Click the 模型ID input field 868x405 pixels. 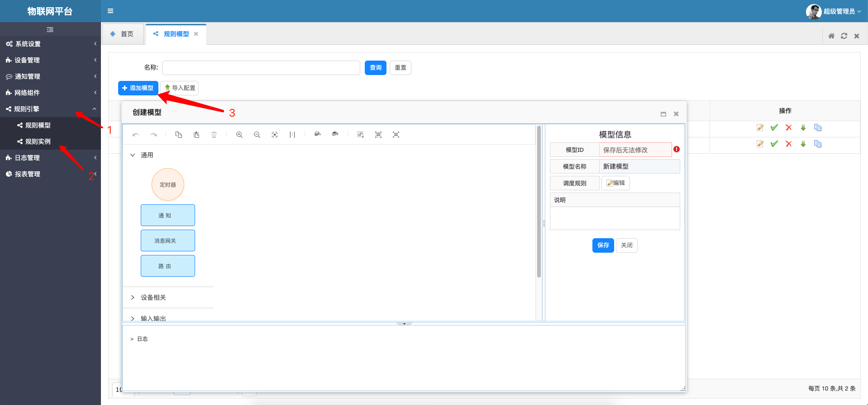tap(635, 150)
